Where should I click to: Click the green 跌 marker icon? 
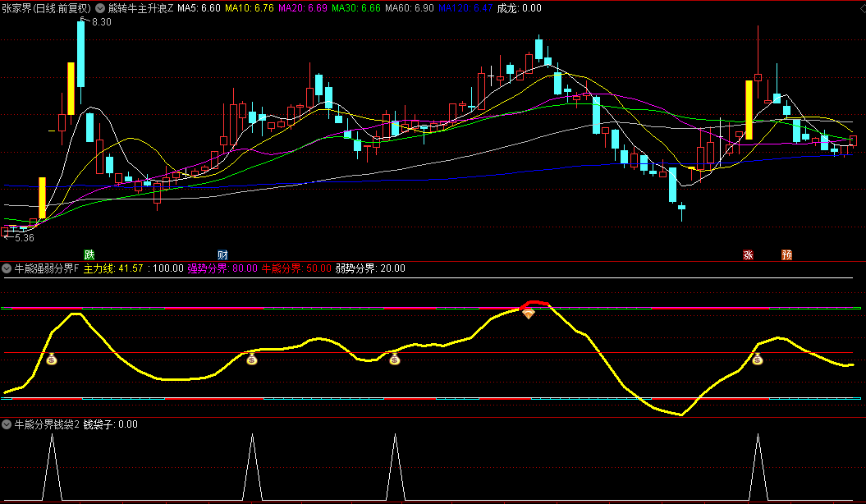(89, 254)
